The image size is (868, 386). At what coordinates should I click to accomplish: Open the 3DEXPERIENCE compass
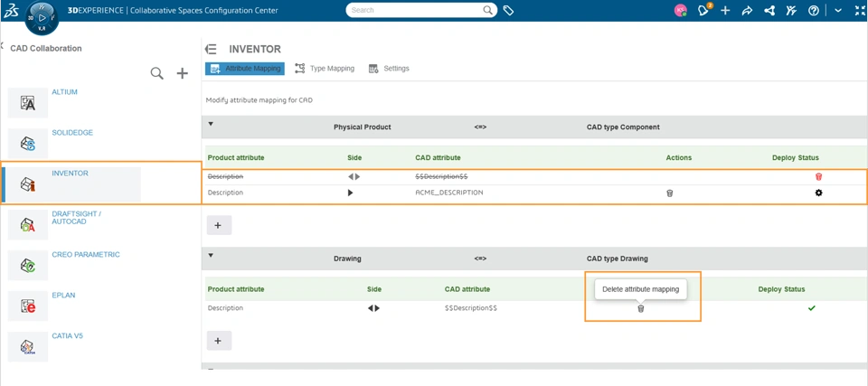[42, 17]
